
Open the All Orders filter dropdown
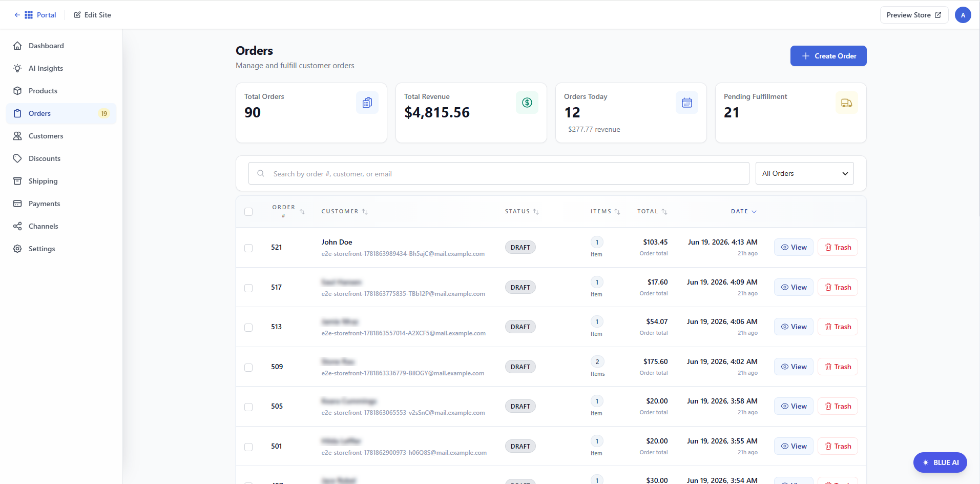804,173
